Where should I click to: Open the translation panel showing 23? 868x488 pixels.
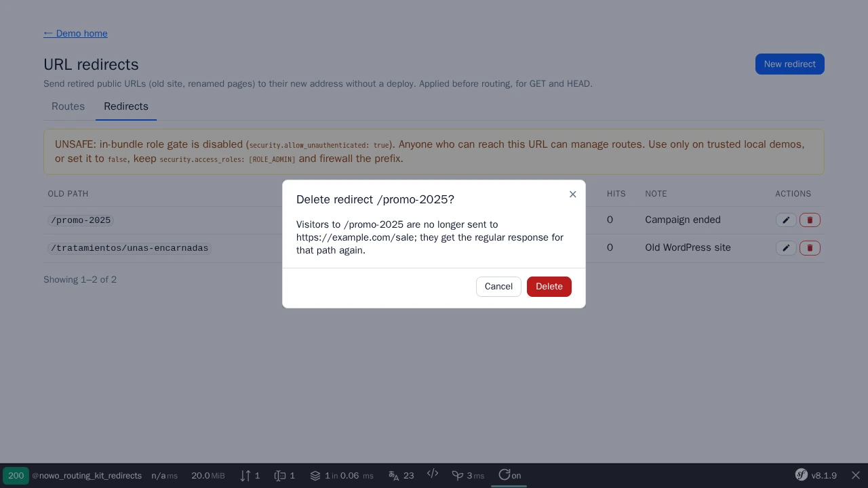tap(401, 476)
